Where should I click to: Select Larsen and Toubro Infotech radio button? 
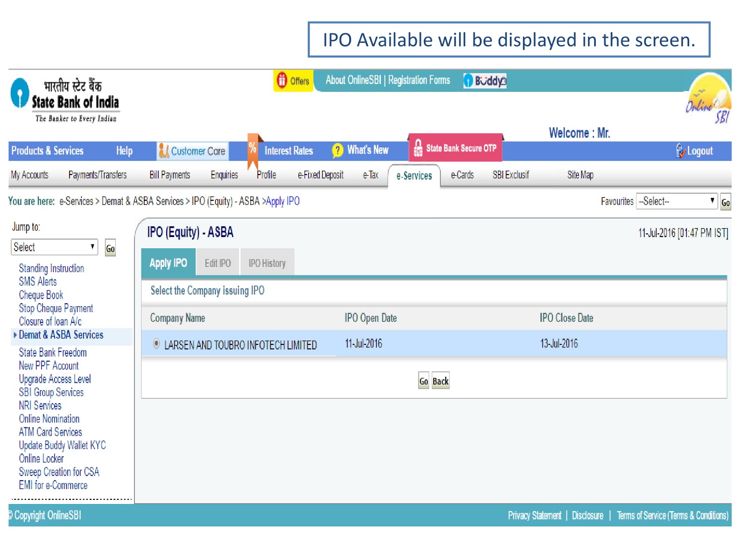pyautogui.click(x=156, y=344)
